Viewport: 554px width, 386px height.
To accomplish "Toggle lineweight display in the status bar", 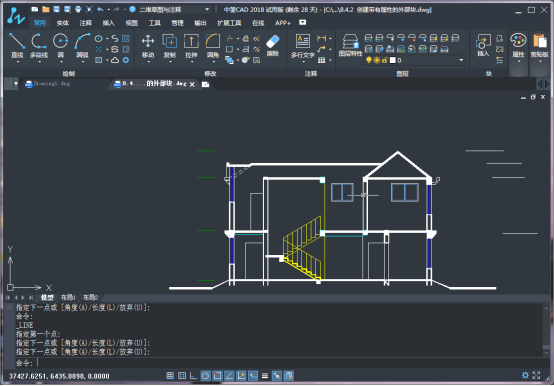I will [265, 375].
